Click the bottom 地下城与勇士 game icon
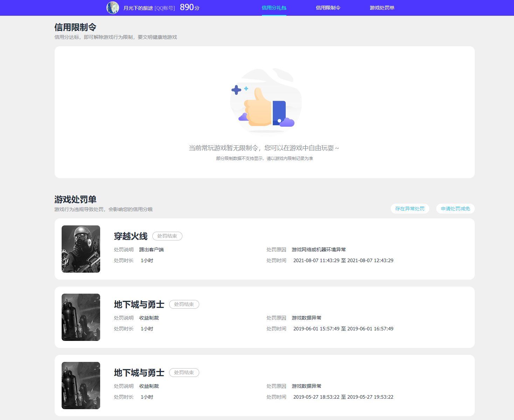Image resolution: width=514 pixels, height=420 pixels. point(81,385)
